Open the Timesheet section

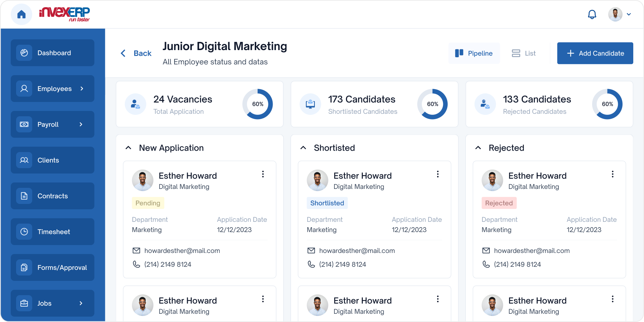(53, 232)
